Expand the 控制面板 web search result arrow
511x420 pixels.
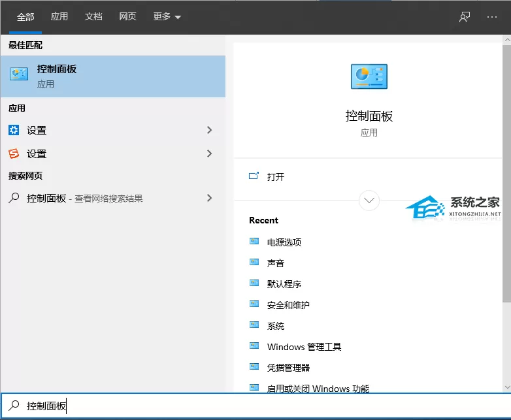pos(210,198)
